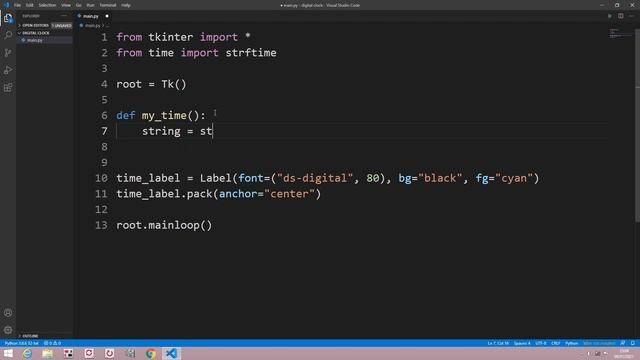The height and width of the screenshot is (360, 640).
Task: Select main.py in the Explorer file tree
Action: (35, 40)
